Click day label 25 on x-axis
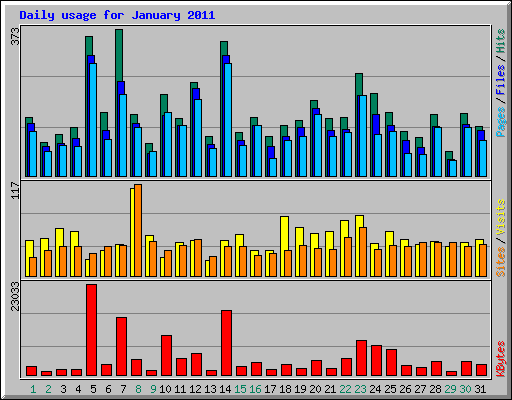This screenshot has height=400, width=512. coord(390,389)
